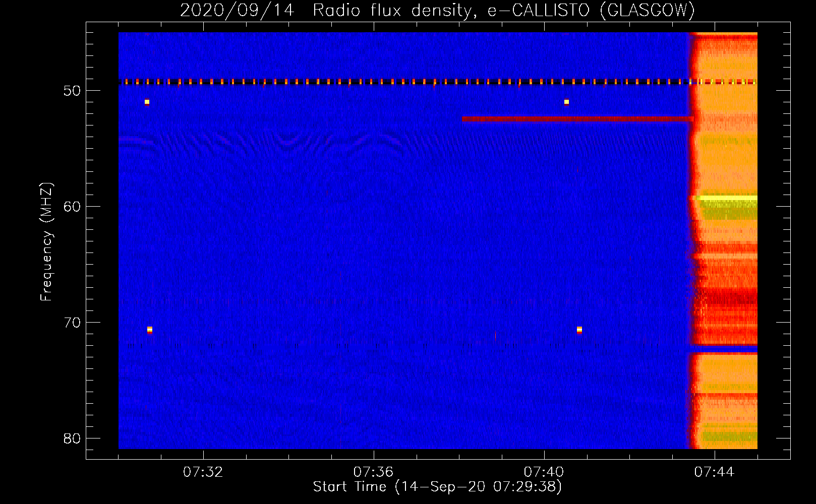
Task: Click the 70 MHz frequency tick label
Action: click(72, 323)
